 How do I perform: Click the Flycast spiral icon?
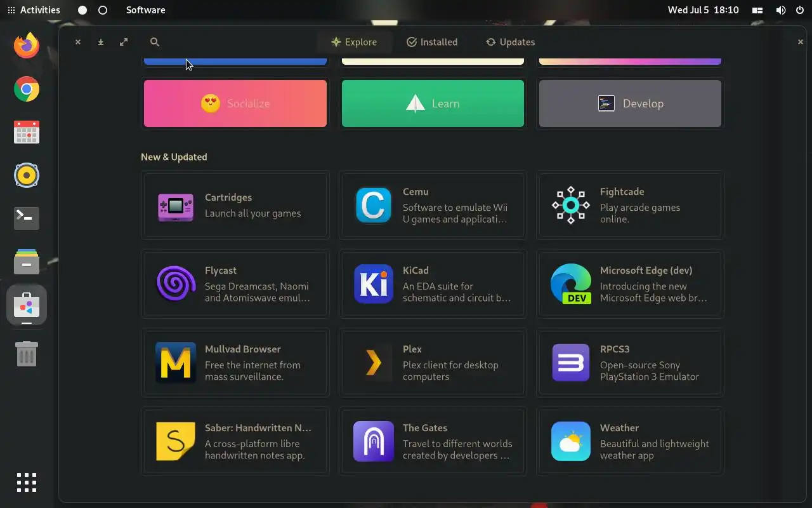[x=176, y=284]
